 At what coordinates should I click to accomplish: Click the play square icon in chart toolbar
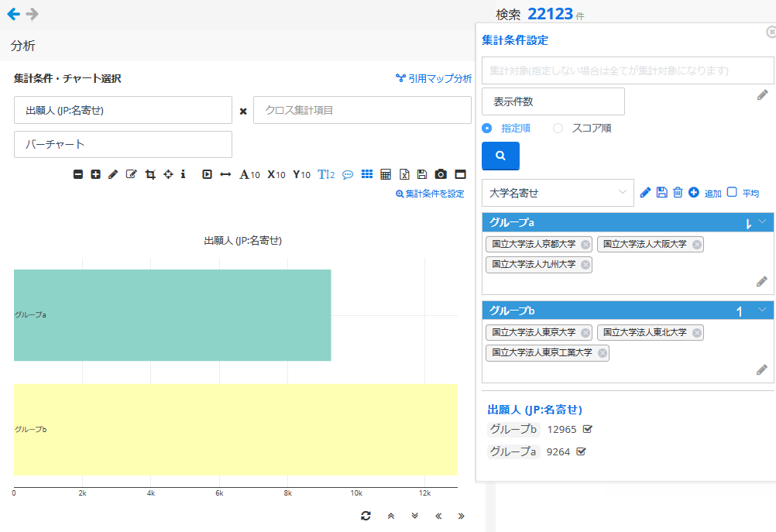[207, 174]
